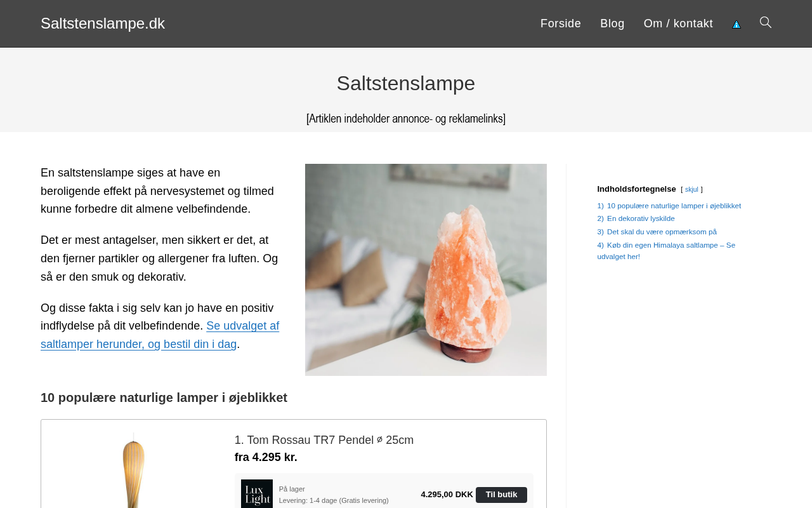The height and width of the screenshot is (508, 812).
Task: Hide the table of contents via skjul
Action: (691, 190)
